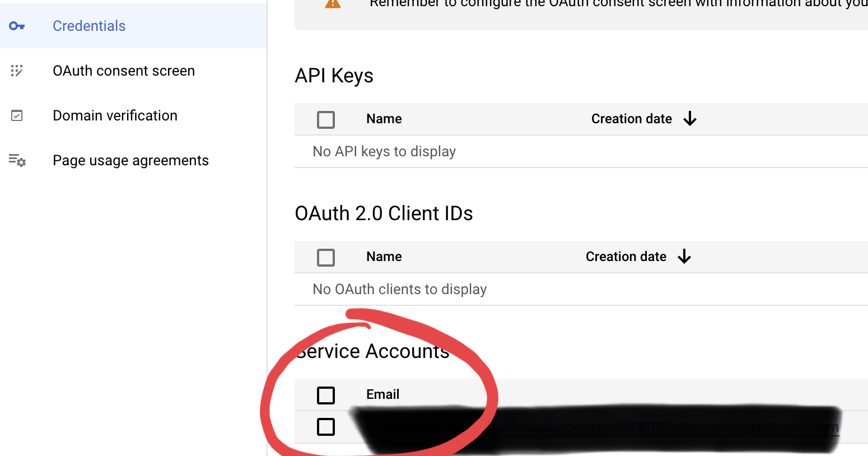Click the OAuth Client IDs Name column header
Viewport: 868px width, 456px height.
click(384, 257)
